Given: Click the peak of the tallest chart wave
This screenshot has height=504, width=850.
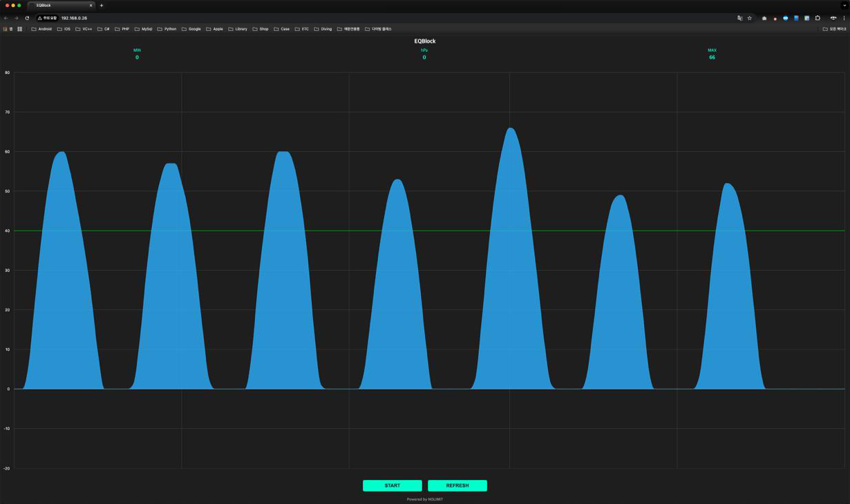Looking at the screenshot, I should [510, 128].
